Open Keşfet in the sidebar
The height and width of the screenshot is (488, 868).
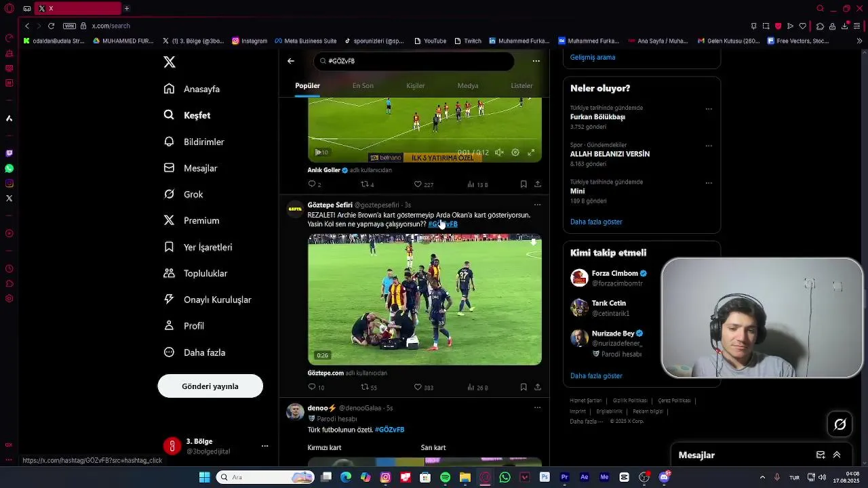[x=187, y=115]
